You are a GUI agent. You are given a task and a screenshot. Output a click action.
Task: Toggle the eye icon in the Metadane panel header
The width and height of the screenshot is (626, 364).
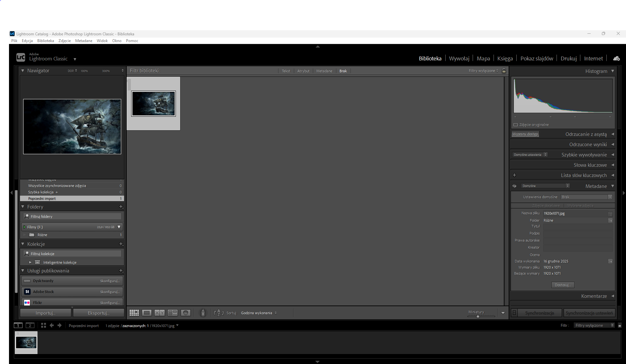click(x=514, y=186)
